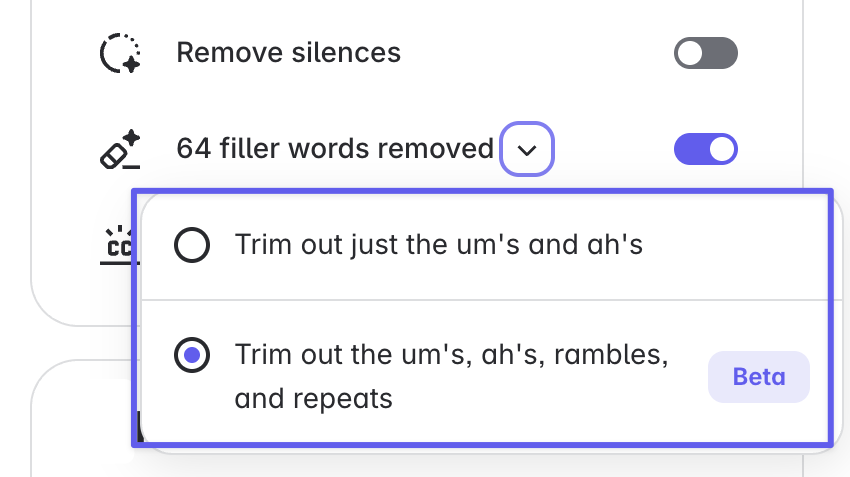Image resolution: width=850 pixels, height=477 pixels.
Task: Click the knob of the Remove silences switch
Action: (x=690, y=53)
